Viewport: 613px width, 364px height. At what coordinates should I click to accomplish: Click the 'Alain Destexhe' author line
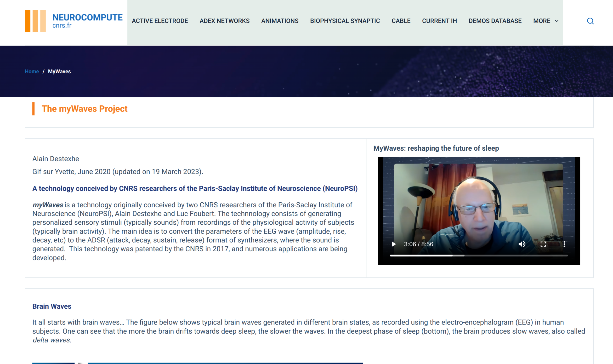[56, 159]
